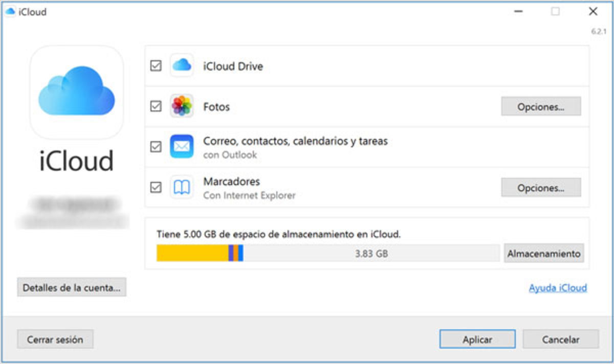
Task: Click the iCloud icon in the title bar
Action: (x=10, y=11)
